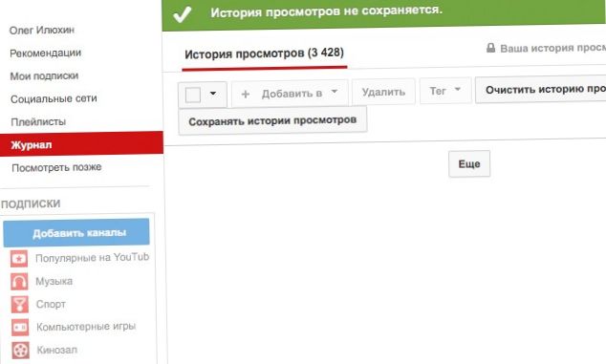Open the Спорт channel link

pyautogui.click(x=51, y=304)
